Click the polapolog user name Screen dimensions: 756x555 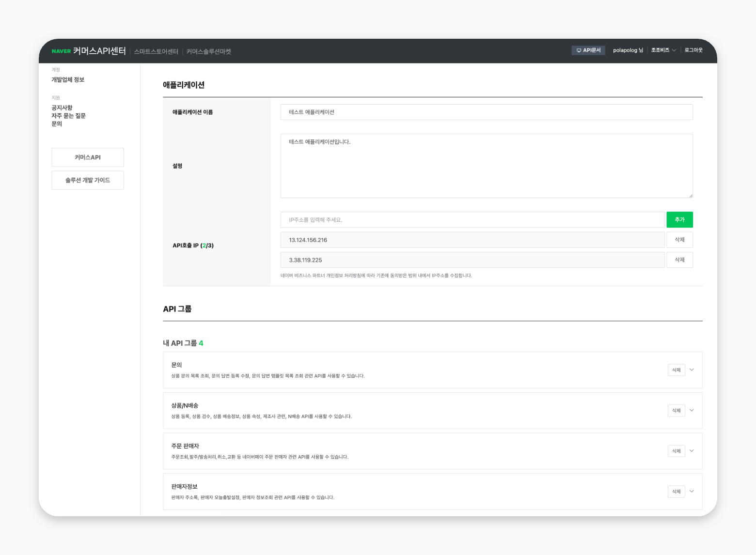(x=628, y=50)
